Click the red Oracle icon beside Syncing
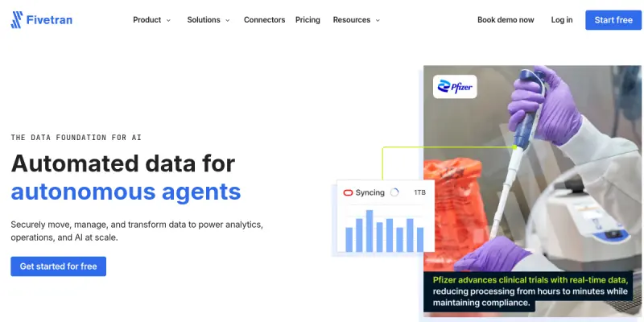Screen dimensions: 644x322 pos(348,192)
